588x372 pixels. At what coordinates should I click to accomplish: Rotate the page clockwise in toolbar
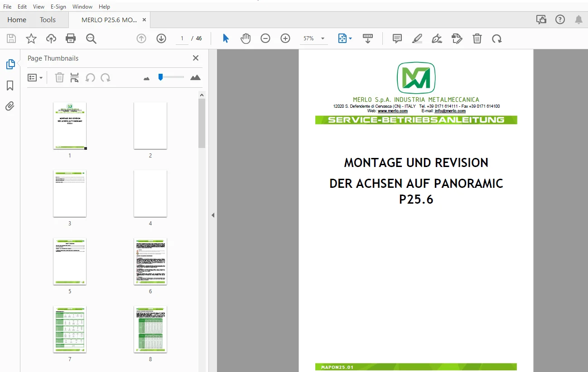[497, 38]
